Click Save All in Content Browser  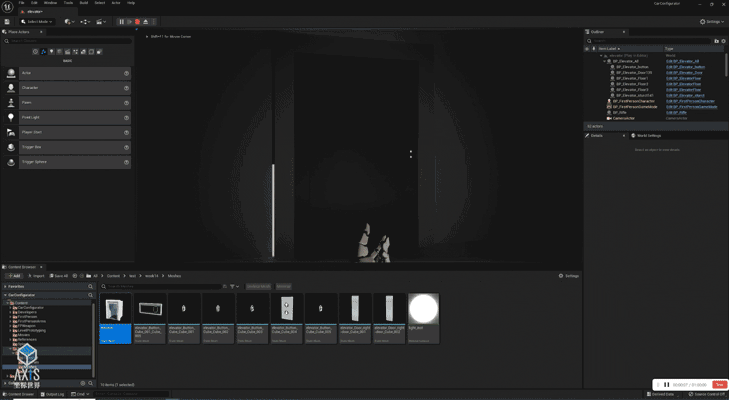59,276
